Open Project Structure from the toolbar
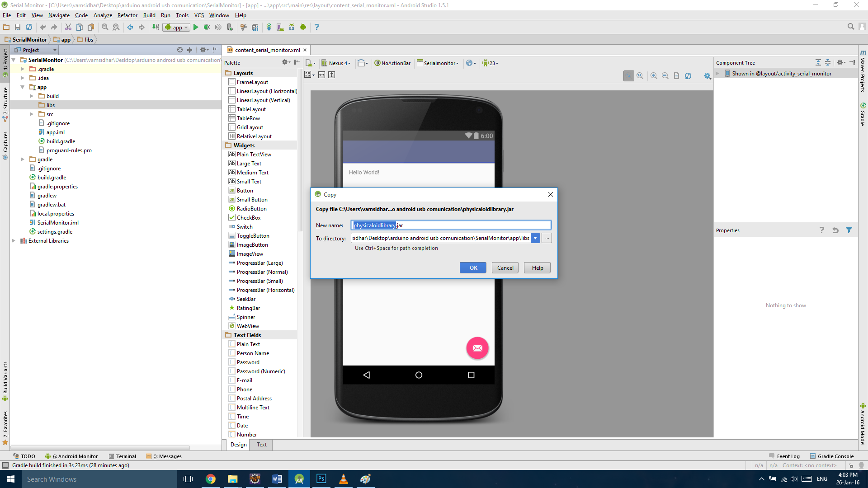Screen dimensions: 868x488 pyautogui.click(x=255, y=27)
